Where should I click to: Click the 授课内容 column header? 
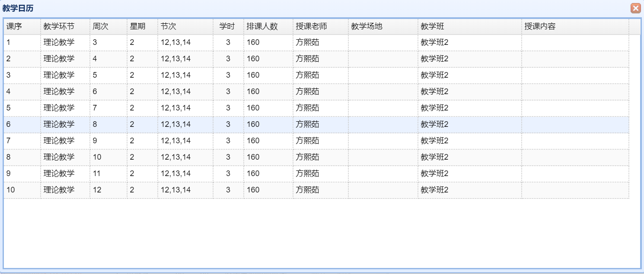click(x=575, y=26)
